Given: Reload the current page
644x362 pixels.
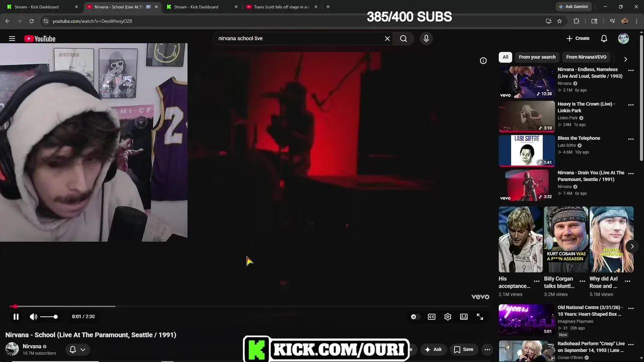Looking at the screenshot, I should [x=31, y=21].
